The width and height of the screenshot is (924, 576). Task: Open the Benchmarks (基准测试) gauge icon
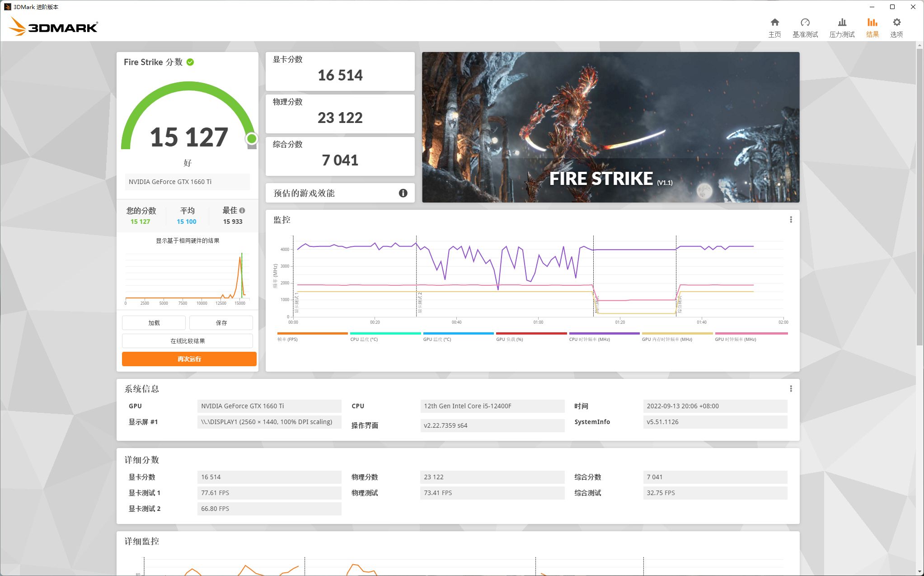coord(805,23)
